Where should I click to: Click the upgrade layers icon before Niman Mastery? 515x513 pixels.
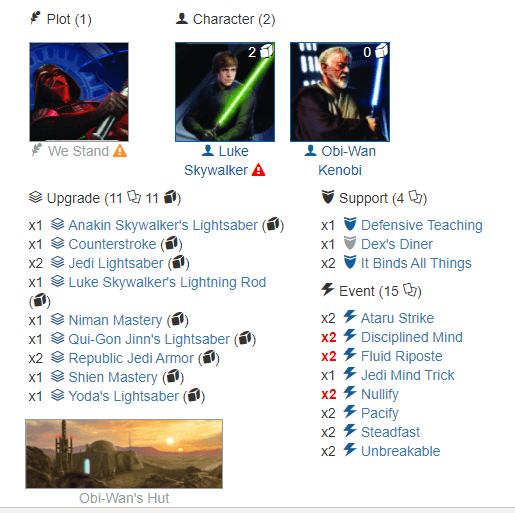tap(58, 319)
